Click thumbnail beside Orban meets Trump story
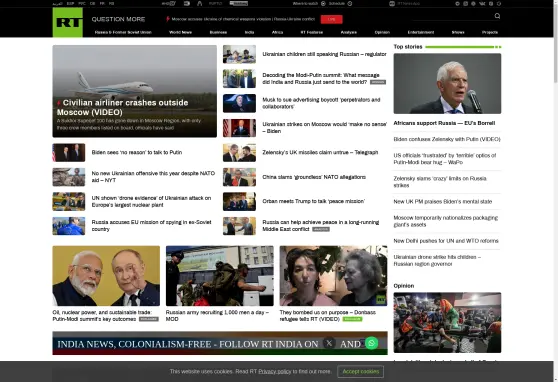558x382 pixels. [x=239, y=202]
